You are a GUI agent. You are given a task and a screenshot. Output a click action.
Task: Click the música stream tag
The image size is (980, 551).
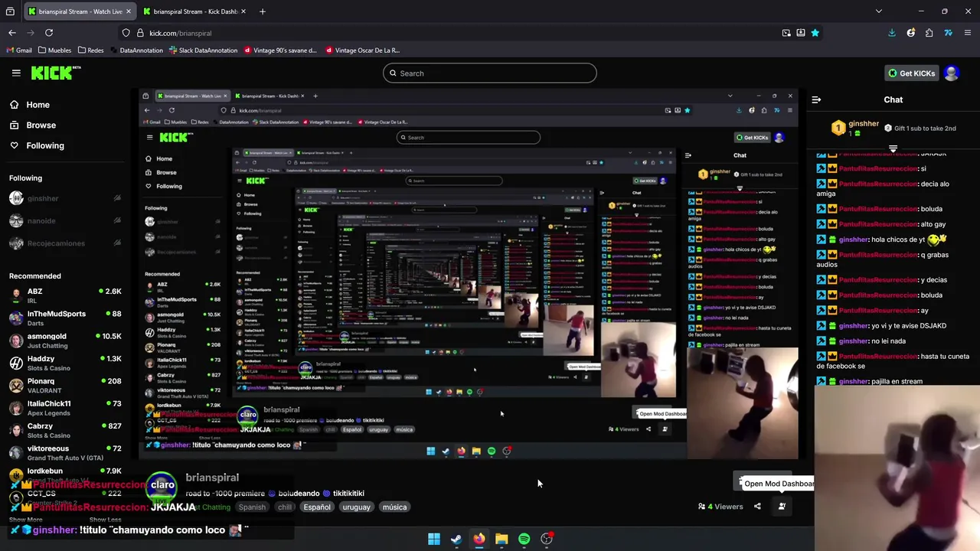tap(394, 507)
